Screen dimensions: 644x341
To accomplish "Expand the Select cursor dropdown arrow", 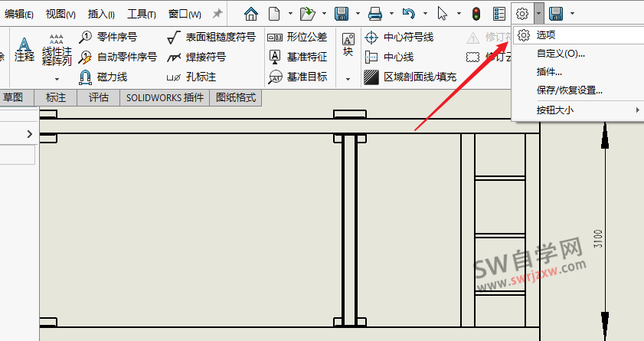I will click(459, 14).
